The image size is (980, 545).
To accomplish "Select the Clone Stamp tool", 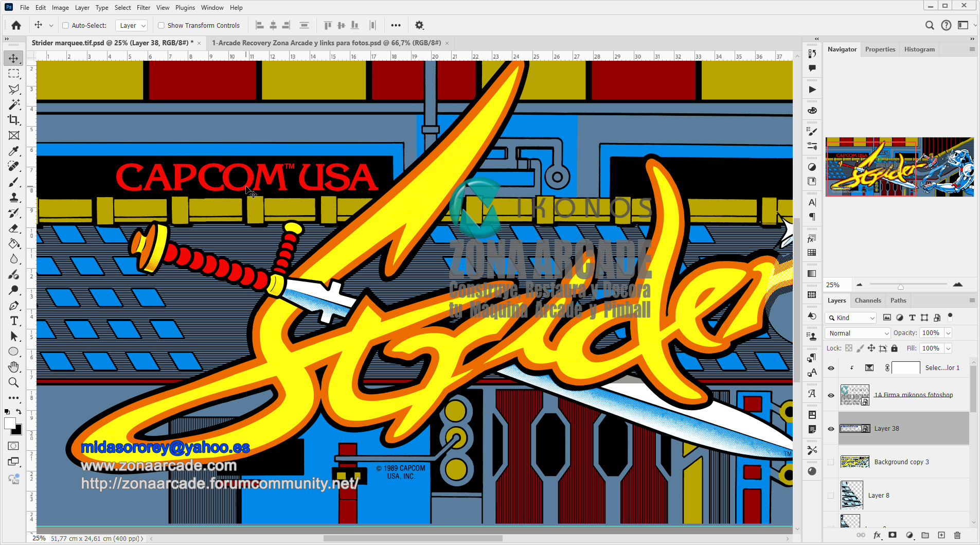I will pos(13,197).
